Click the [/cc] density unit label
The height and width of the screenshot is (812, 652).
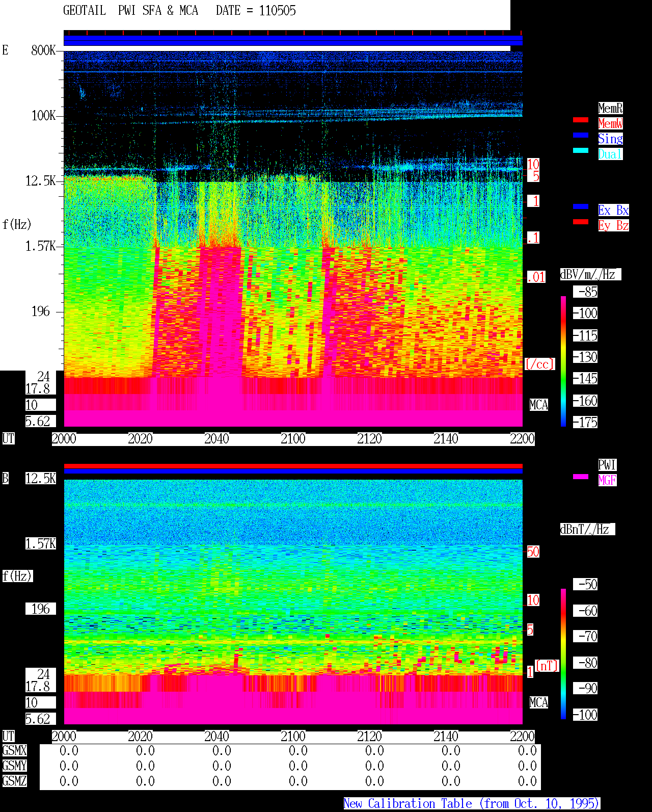click(x=539, y=364)
